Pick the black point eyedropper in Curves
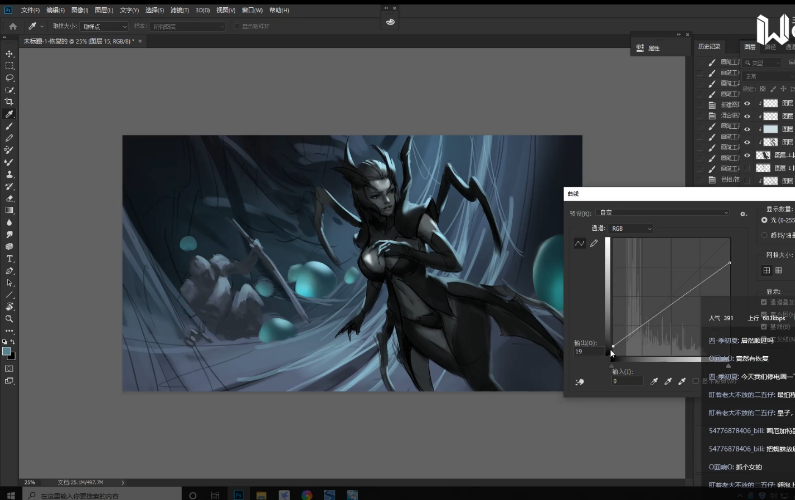 [653, 381]
